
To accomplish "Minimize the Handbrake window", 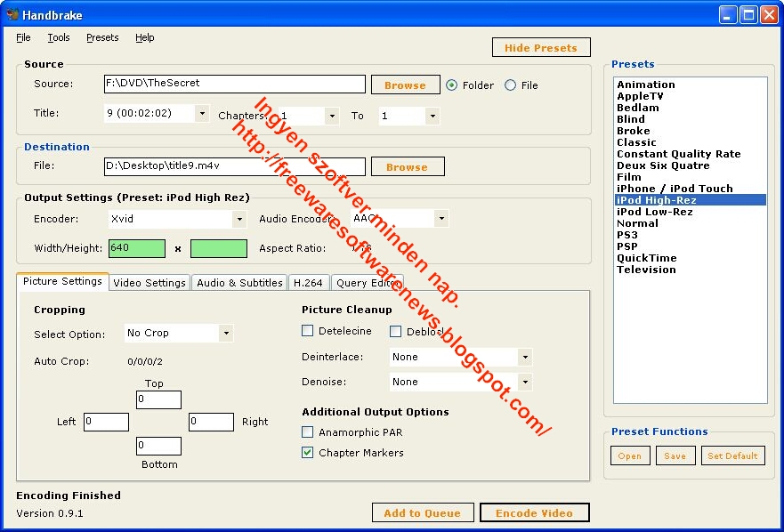I will [x=728, y=15].
